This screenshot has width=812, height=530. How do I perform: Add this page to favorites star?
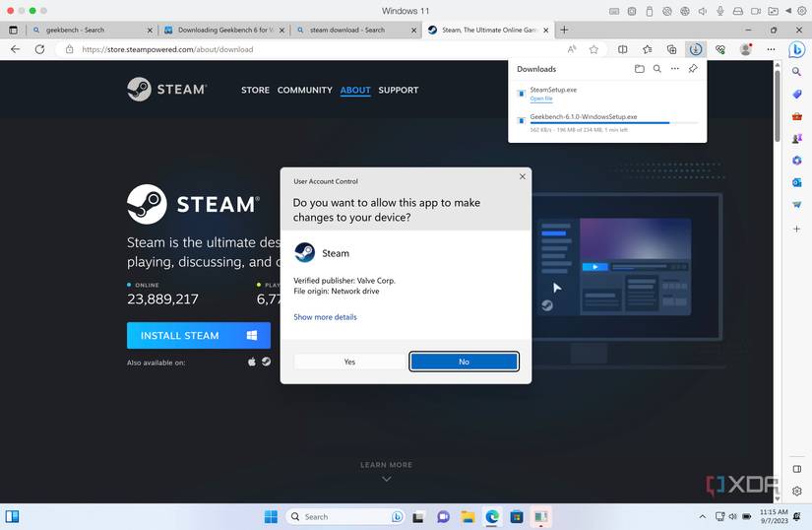click(x=593, y=49)
